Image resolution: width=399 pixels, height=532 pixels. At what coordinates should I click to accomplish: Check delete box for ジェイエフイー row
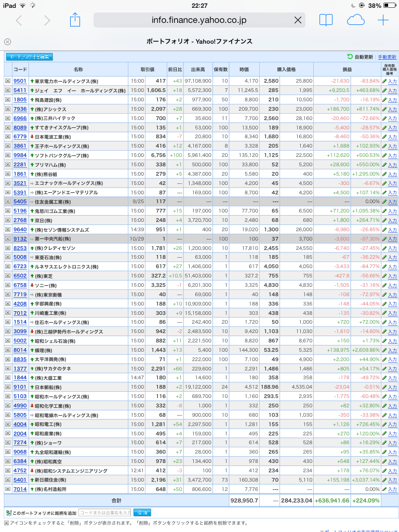coord(7,90)
